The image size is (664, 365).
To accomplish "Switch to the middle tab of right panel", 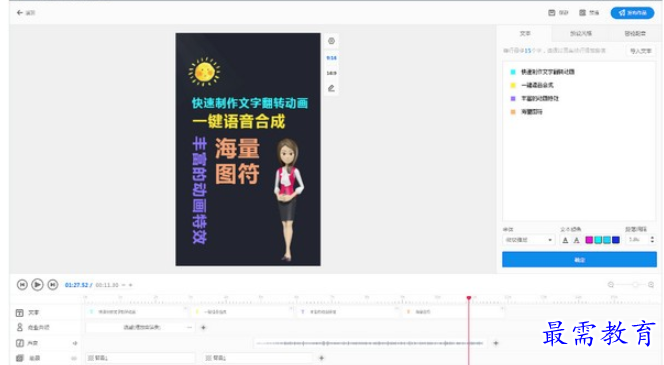I will (x=581, y=33).
